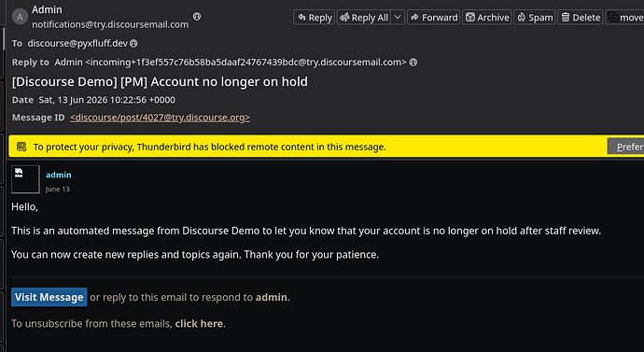Open the Message ID discourse/post/4027 link

(x=160, y=118)
